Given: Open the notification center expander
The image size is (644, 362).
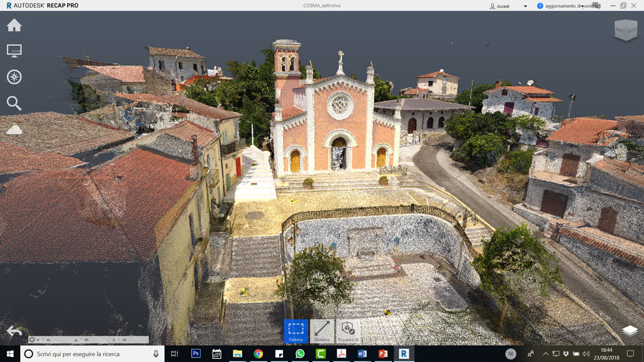Looking at the screenshot, I should tap(631, 353).
